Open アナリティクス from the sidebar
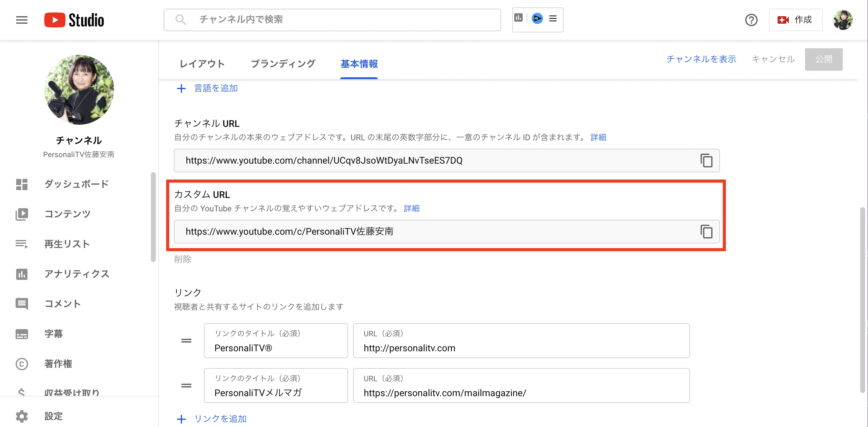 [x=77, y=274]
